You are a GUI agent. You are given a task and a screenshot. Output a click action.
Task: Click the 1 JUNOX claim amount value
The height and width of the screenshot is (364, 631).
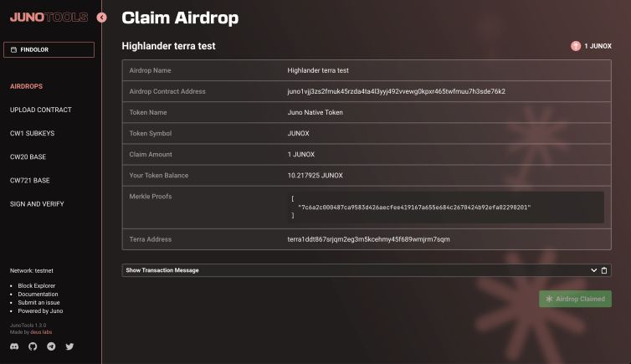301,155
